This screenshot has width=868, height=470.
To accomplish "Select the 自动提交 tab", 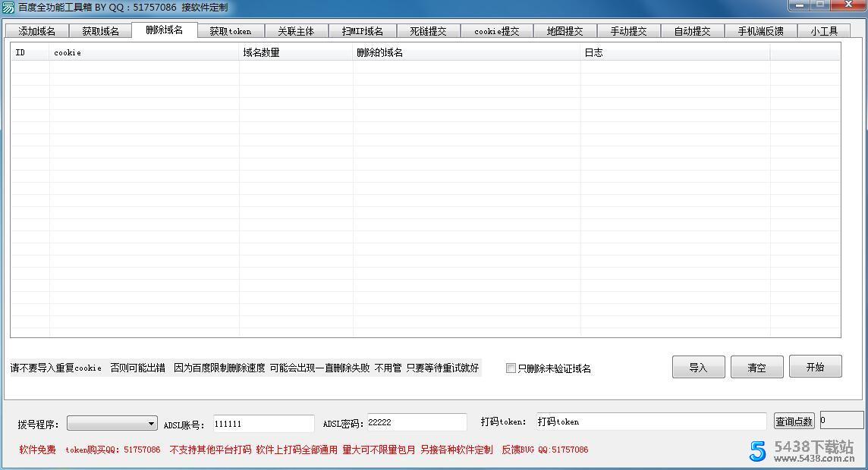I will coord(693,31).
